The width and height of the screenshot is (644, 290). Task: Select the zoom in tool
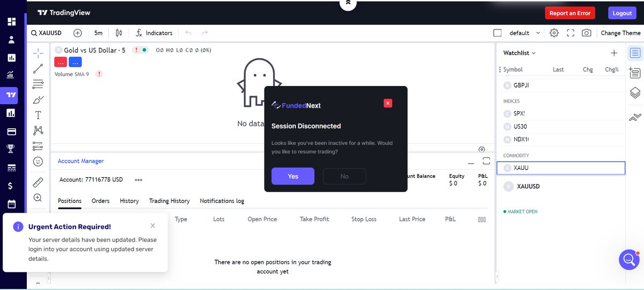38,198
